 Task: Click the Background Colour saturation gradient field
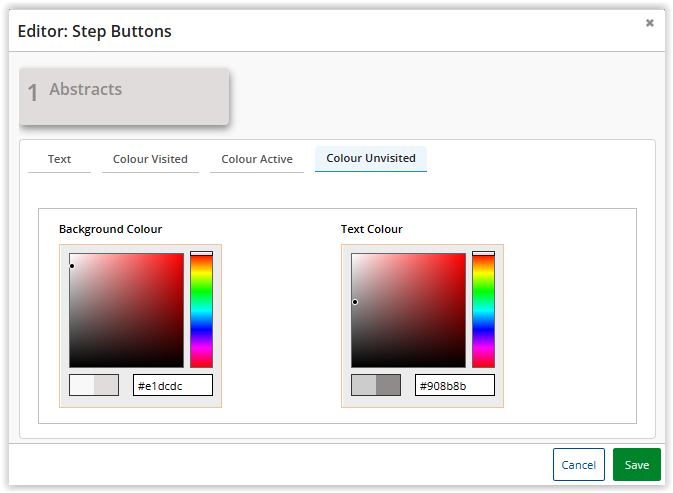[127, 310]
